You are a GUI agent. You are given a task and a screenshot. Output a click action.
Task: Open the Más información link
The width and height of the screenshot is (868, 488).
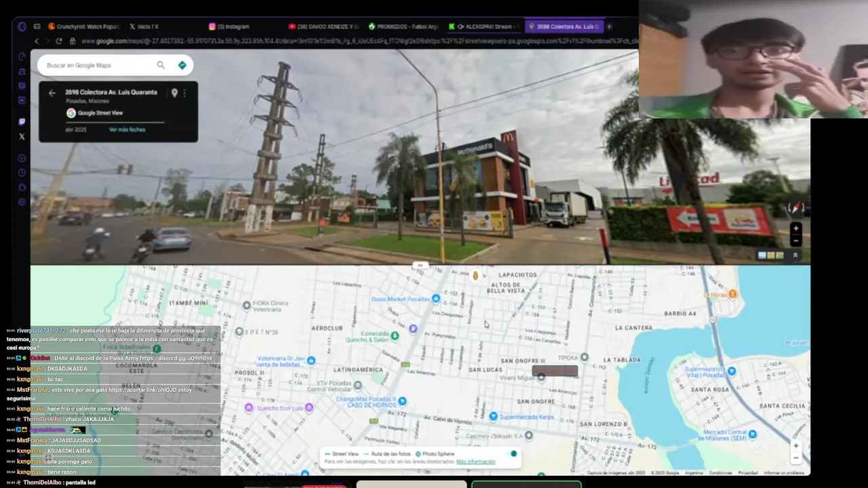(475, 462)
